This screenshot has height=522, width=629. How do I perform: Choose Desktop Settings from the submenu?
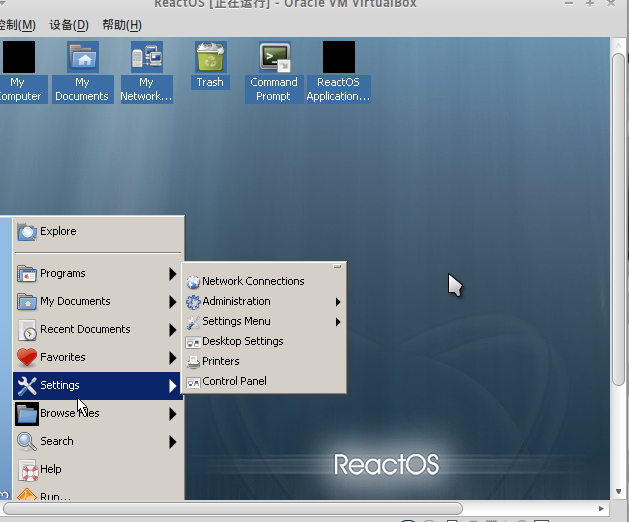(x=264, y=341)
